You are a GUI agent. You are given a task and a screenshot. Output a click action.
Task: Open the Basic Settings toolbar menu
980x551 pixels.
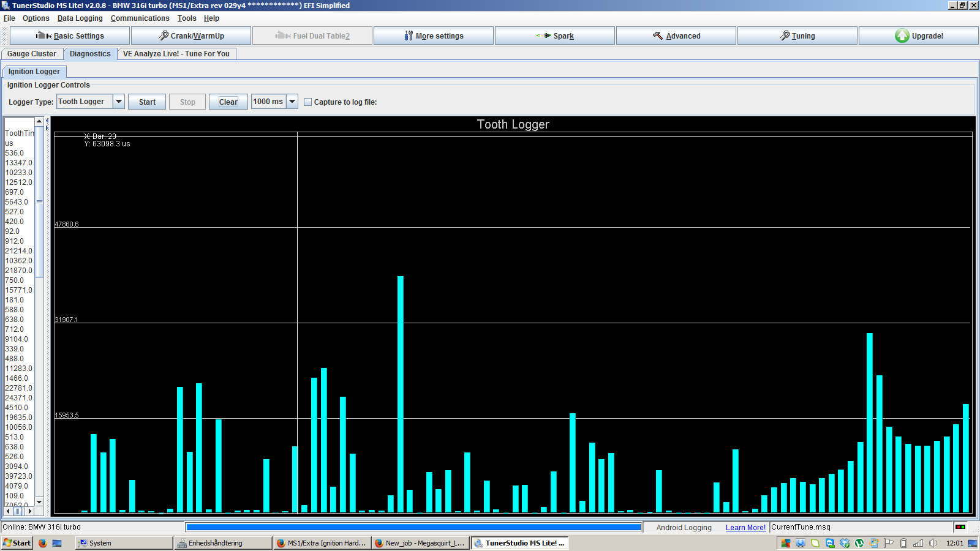(70, 36)
